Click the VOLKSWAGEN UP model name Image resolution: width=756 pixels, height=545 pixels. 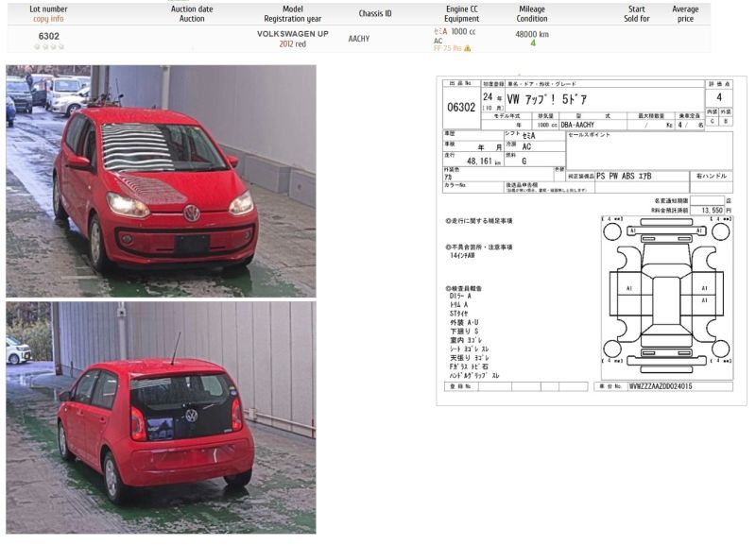pyautogui.click(x=293, y=34)
